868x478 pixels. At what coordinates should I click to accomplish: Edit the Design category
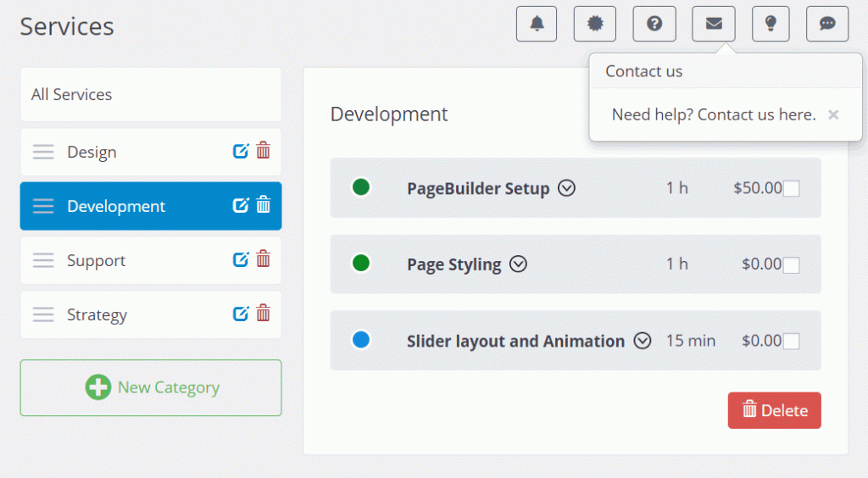241,151
